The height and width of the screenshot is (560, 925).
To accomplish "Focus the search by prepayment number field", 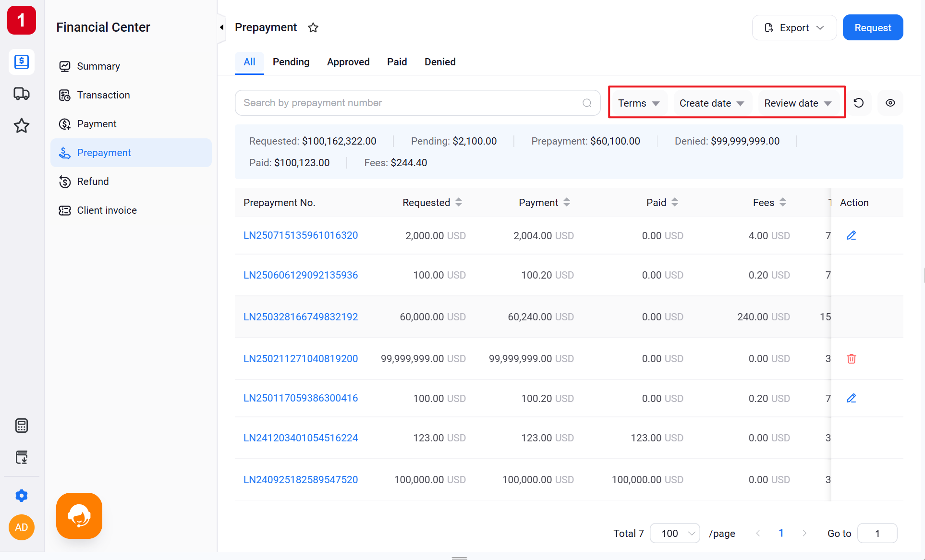I will click(417, 103).
